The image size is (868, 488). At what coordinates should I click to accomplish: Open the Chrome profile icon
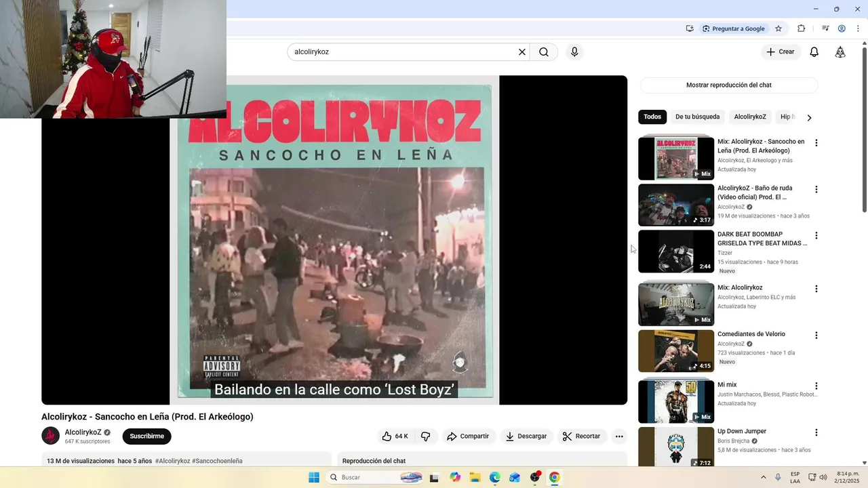coord(842,28)
